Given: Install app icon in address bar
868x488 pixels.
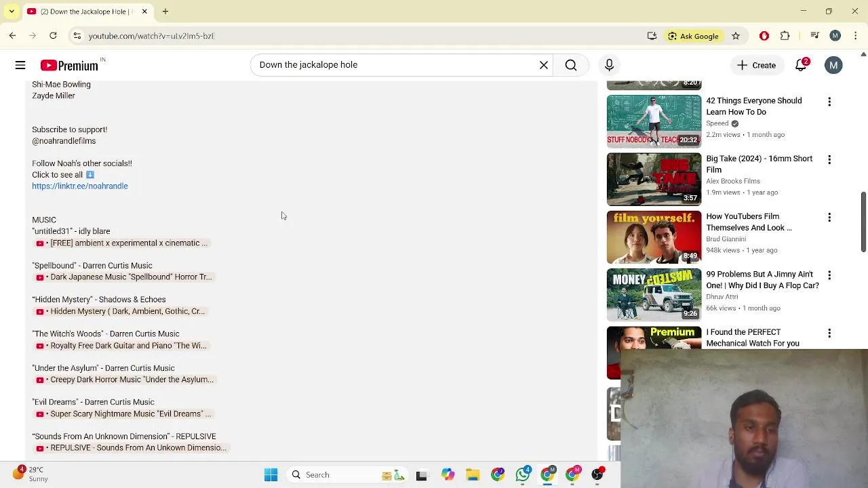Looking at the screenshot, I should coord(652,36).
